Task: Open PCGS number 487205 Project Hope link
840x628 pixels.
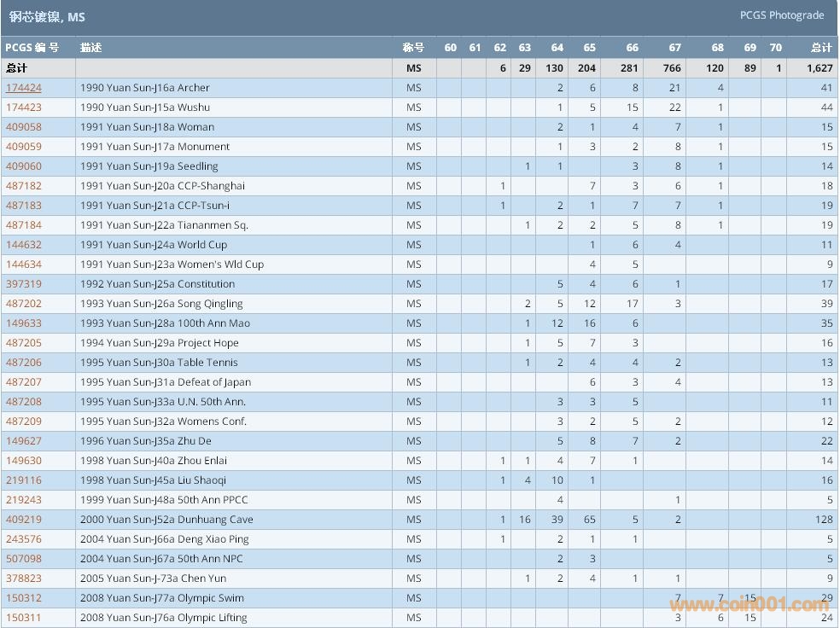Action: (x=24, y=343)
